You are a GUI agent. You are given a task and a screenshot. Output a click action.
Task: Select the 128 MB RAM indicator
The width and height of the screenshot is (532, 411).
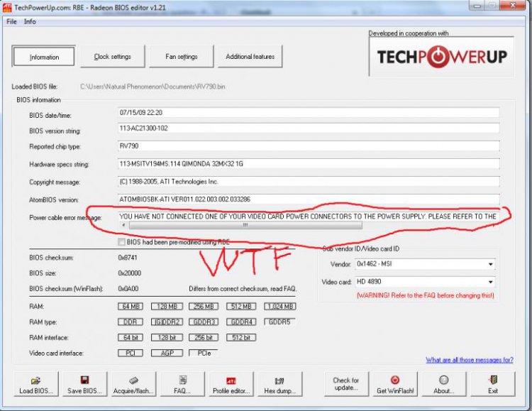tap(167, 307)
